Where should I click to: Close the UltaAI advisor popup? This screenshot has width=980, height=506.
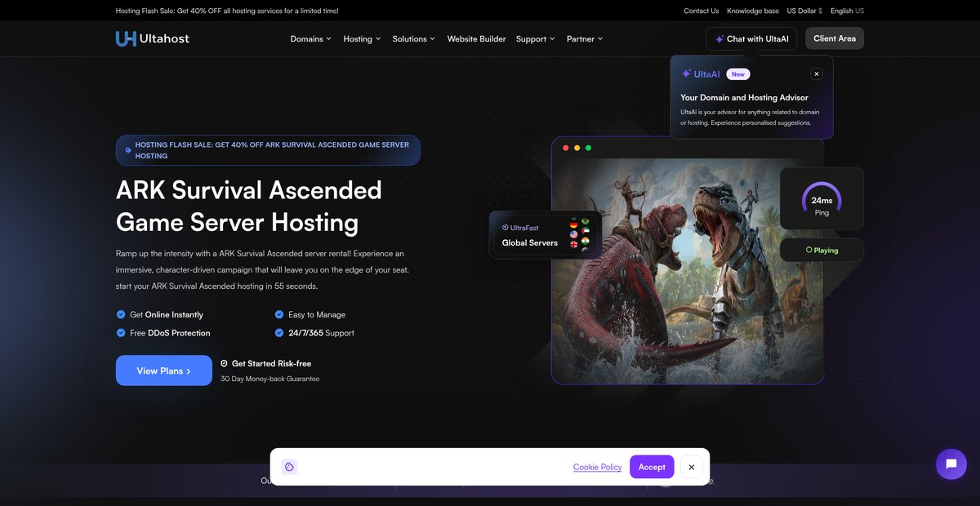(817, 73)
